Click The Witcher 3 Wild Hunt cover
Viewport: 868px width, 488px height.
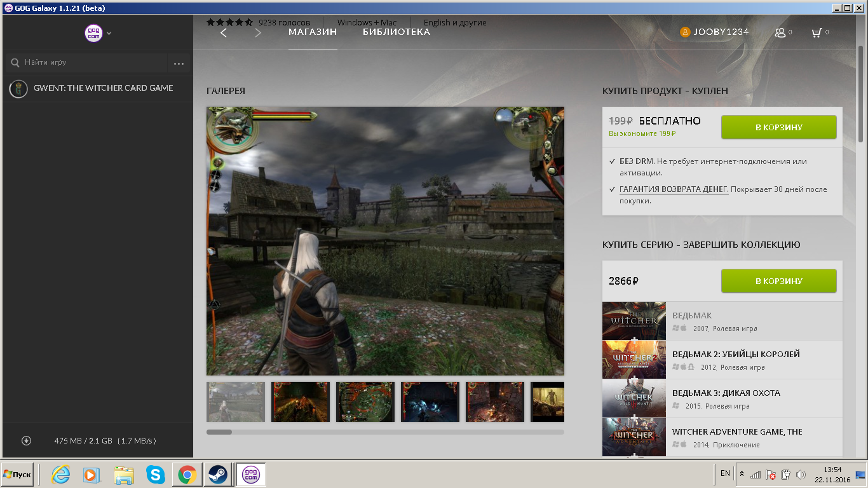point(634,398)
